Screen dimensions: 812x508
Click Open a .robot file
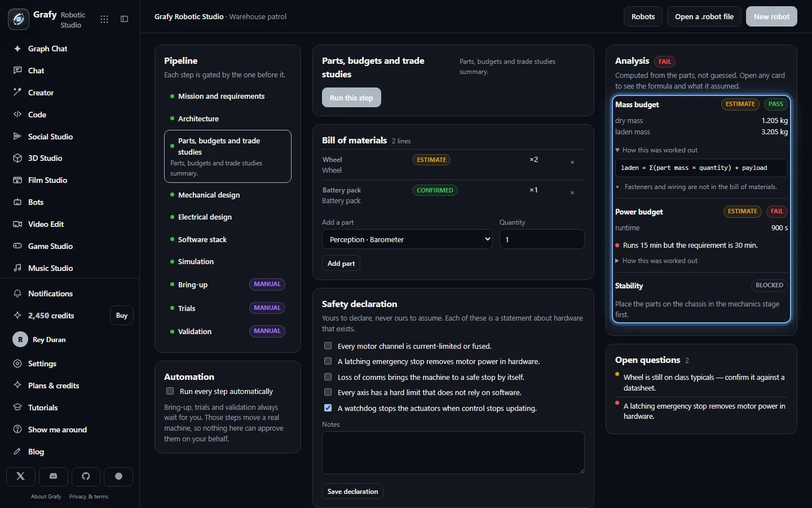(x=704, y=16)
